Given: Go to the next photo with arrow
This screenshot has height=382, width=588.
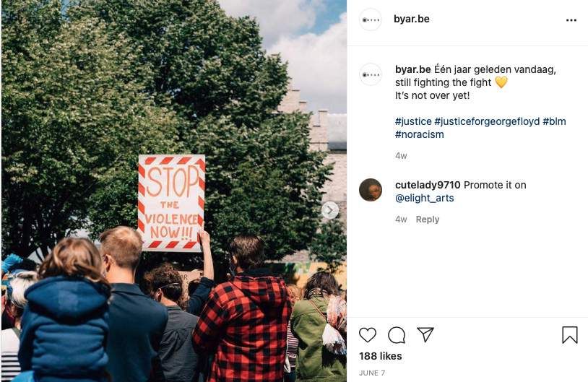Looking at the screenshot, I should [329, 210].
